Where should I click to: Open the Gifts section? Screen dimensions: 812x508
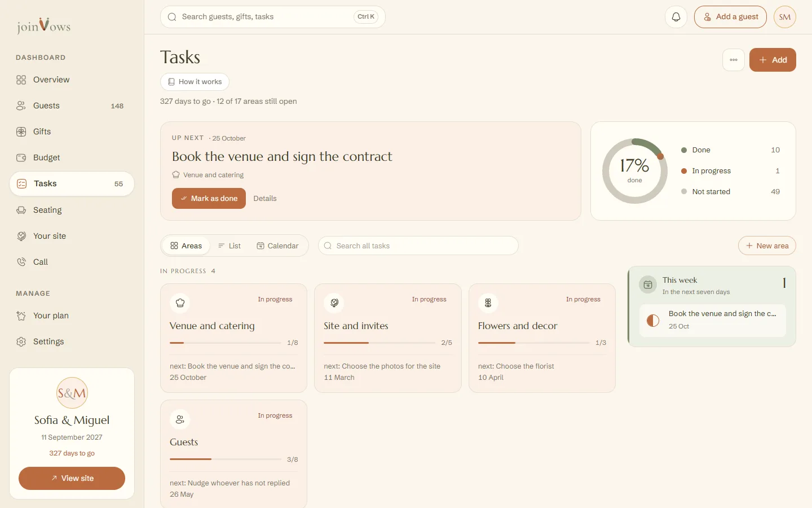[x=72, y=132]
